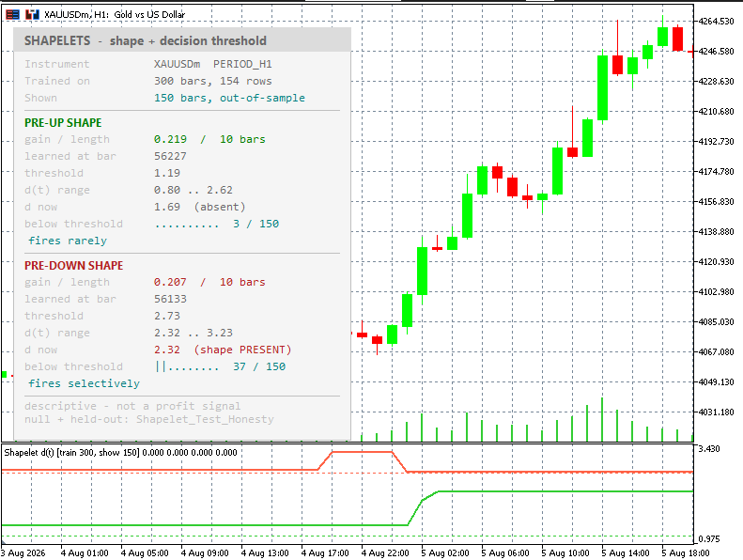Viewport: 743px width, 560px height.
Task: Click price level 4138.880 on the price axis
Action: (716, 232)
